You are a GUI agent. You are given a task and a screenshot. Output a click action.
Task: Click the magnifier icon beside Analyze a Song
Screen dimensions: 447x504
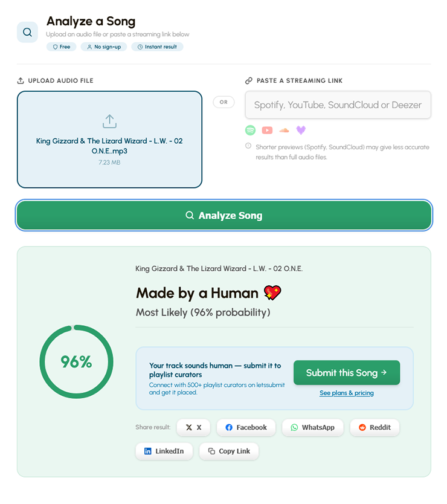point(27,32)
